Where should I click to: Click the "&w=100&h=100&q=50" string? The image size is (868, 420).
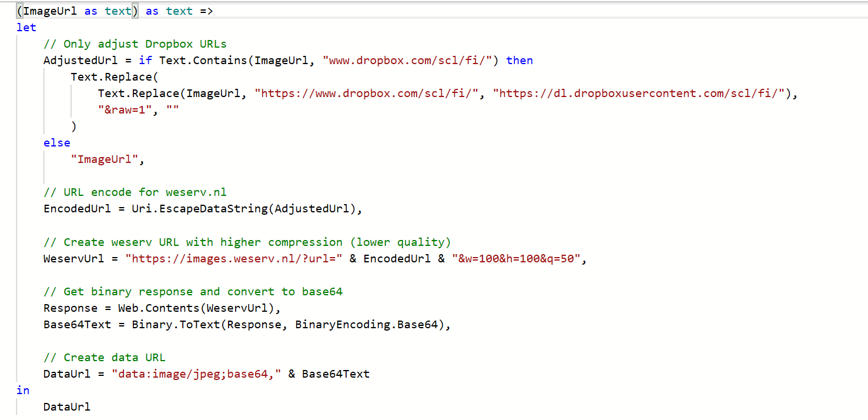516,259
